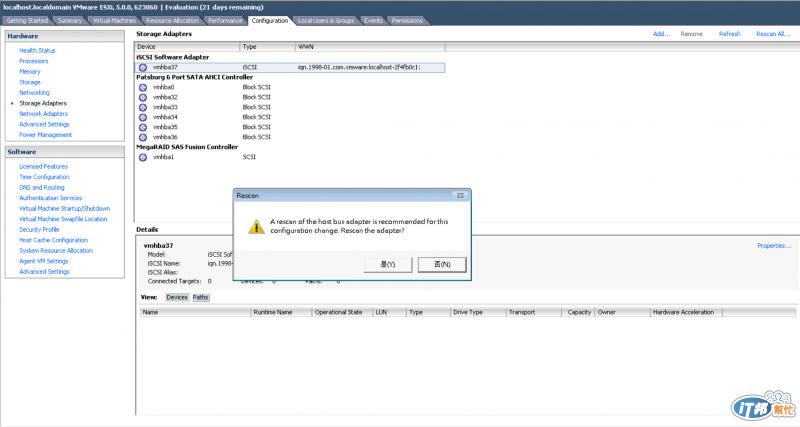The height and width of the screenshot is (427, 800).
Task: Click the vmhba36 adapter icon
Action: point(143,137)
